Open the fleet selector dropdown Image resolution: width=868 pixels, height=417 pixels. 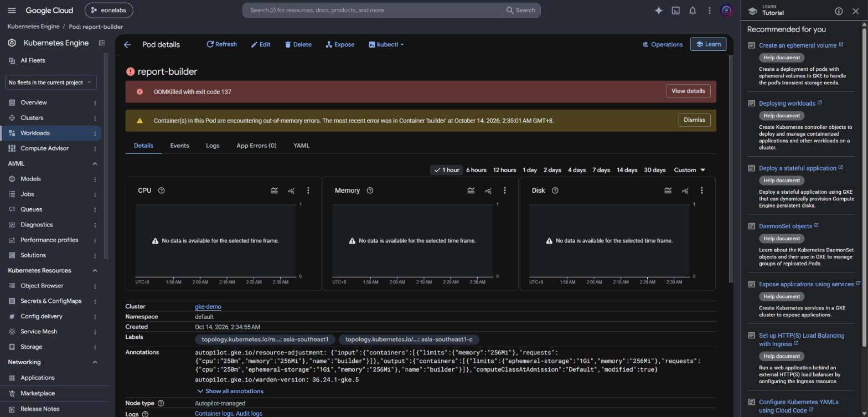(x=50, y=83)
